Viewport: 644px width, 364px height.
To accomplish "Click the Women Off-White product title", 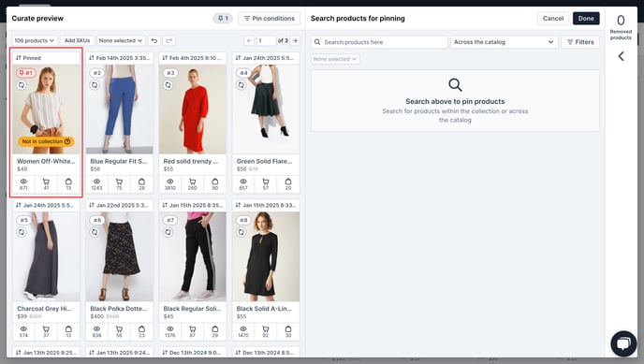I will coord(46,161).
